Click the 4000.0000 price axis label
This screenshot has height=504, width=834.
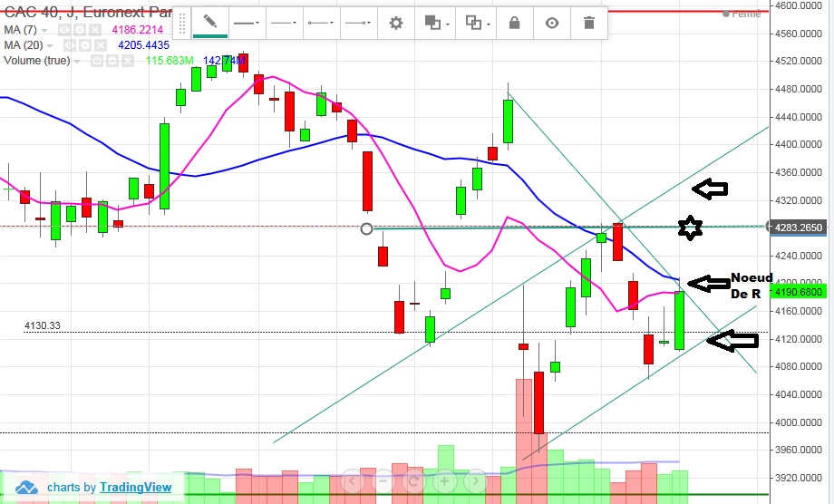[x=799, y=422]
